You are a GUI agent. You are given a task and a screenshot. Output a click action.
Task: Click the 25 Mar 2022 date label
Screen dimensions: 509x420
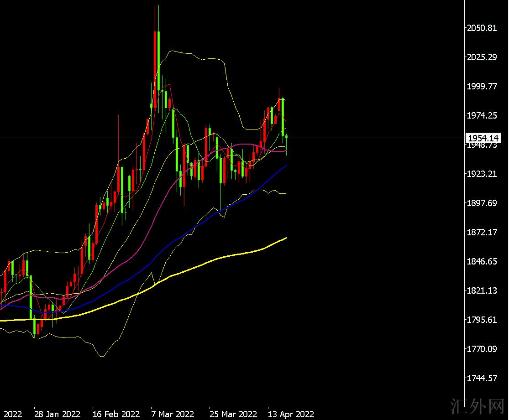coord(233,414)
